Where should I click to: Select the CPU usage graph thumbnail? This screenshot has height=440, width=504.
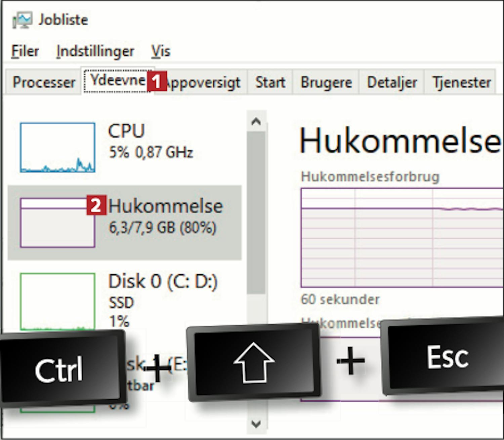click(57, 147)
